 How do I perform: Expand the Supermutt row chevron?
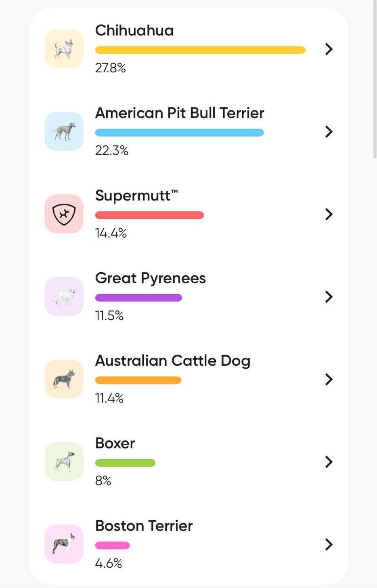click(329, 214)
